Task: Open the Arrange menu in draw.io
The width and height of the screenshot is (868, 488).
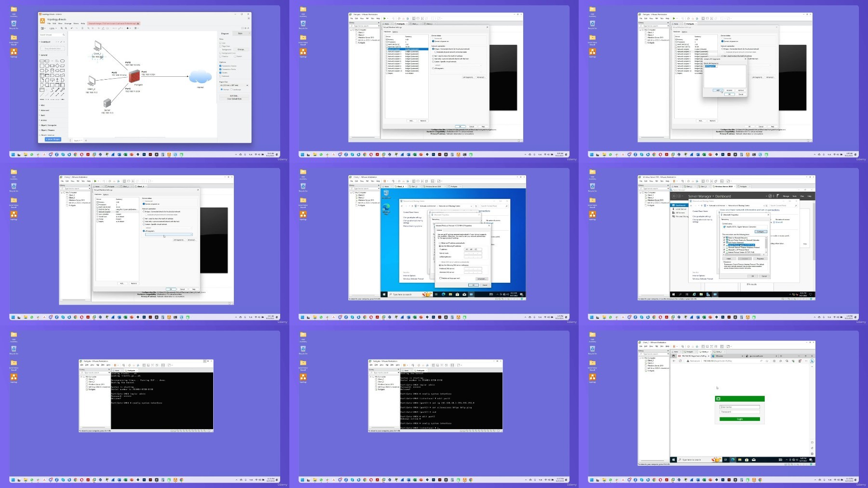Action: click(68, 23)
